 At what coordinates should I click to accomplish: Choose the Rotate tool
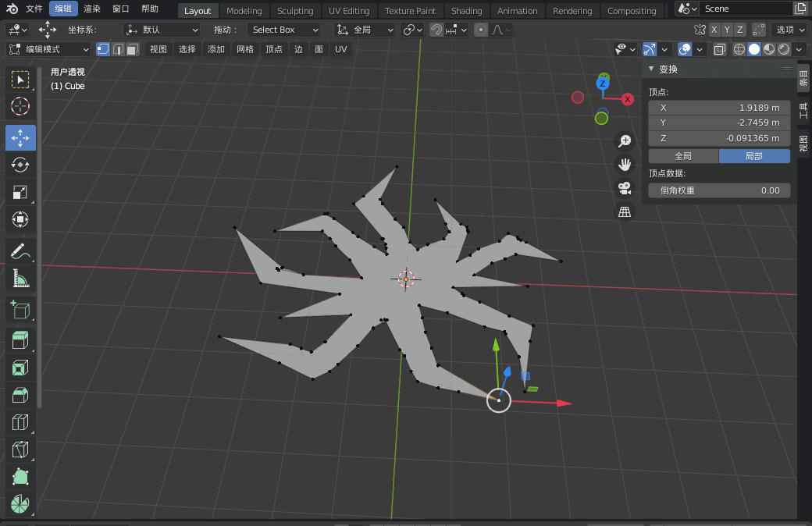20,165
